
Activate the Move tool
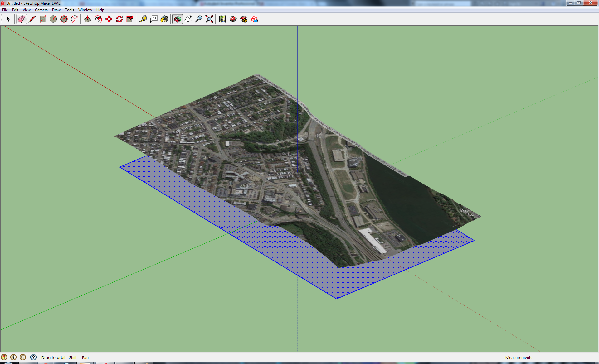pos(109,19)
